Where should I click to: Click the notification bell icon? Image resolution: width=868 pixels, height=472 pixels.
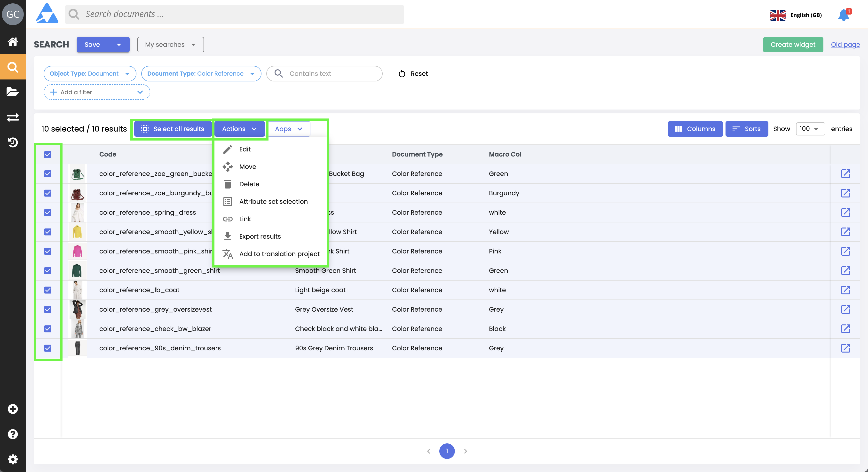[x=844, y=15]
